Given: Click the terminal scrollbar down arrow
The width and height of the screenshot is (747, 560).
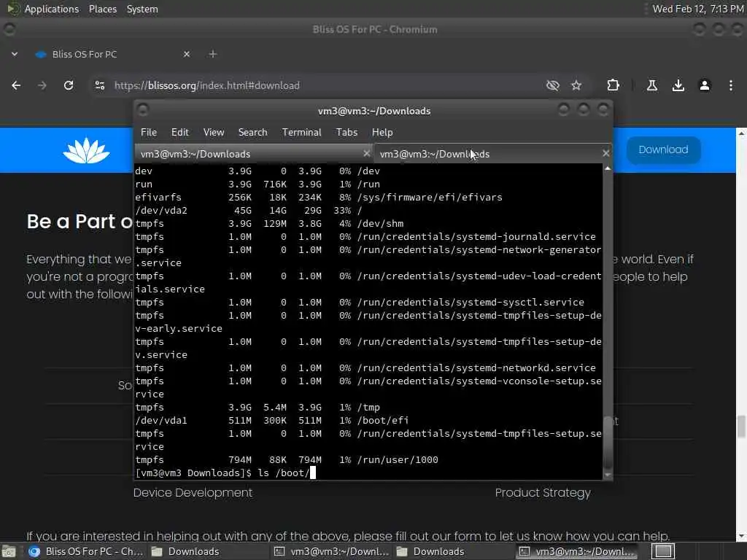Looking at the screenshot, I should click(608, 475).
